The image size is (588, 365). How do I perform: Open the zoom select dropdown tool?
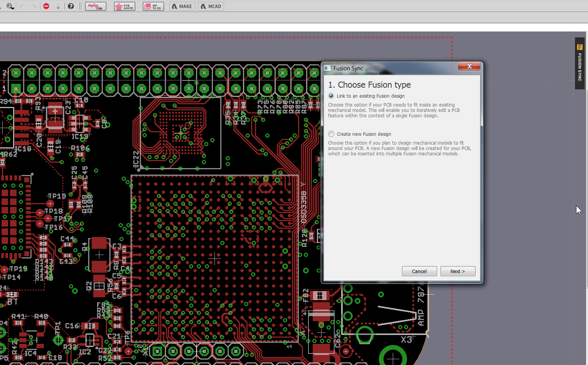pos(10,7)
